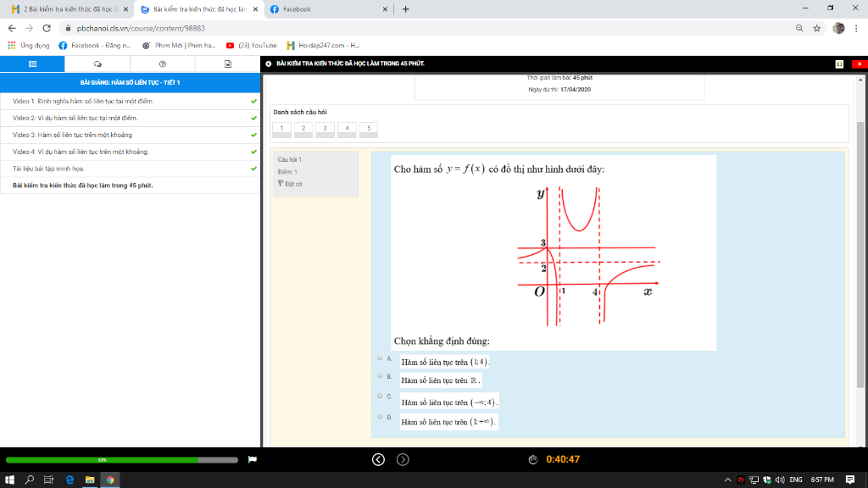868x488 pixels.
Task: Open Chrome profile avatar
Action: click(838, 28)
